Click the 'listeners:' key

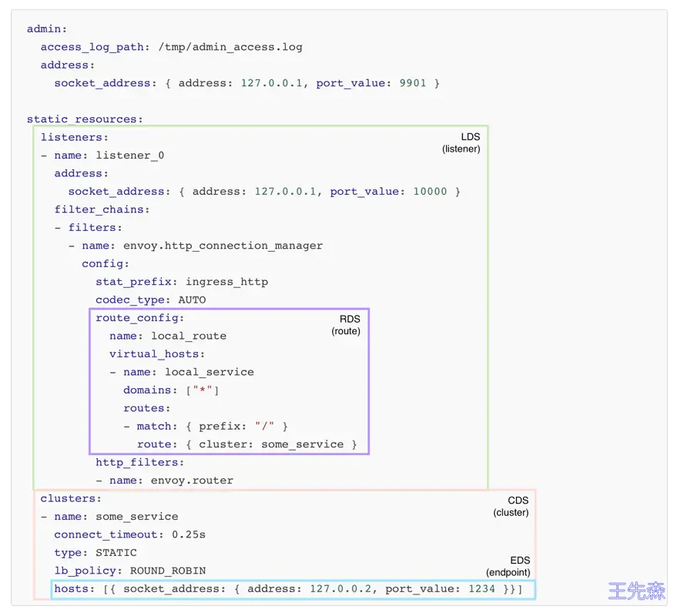click(74, 138)
